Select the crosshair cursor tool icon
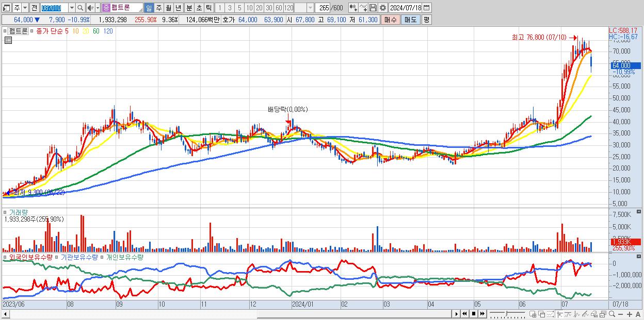Viewport: 644px width, 320px height. tap(559, 314)
